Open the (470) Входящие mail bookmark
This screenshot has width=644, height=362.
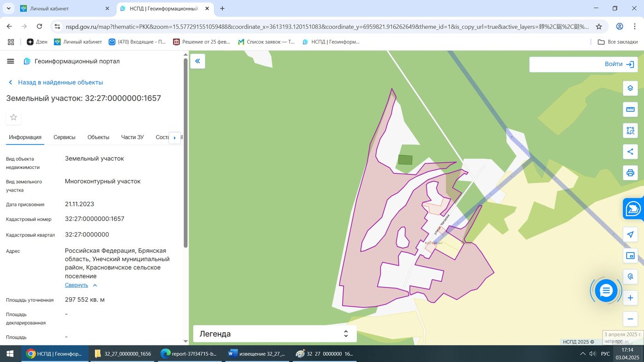tap(137, 42)
